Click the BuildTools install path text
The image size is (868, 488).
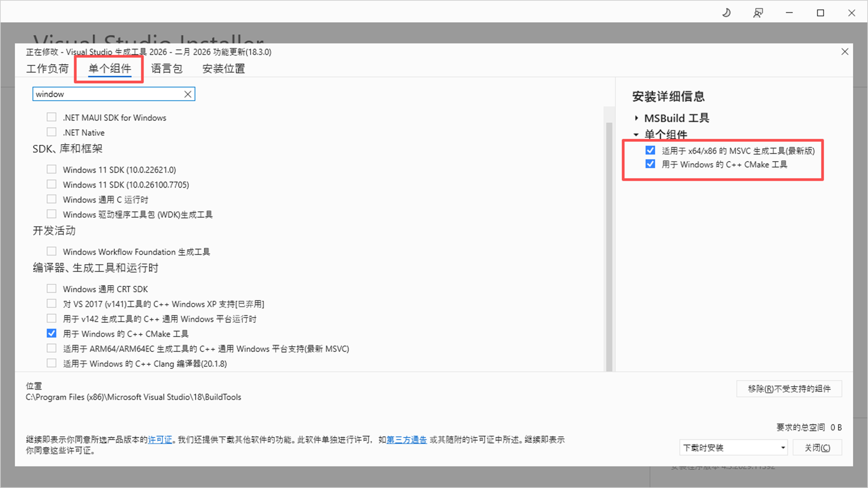[133, 397]
